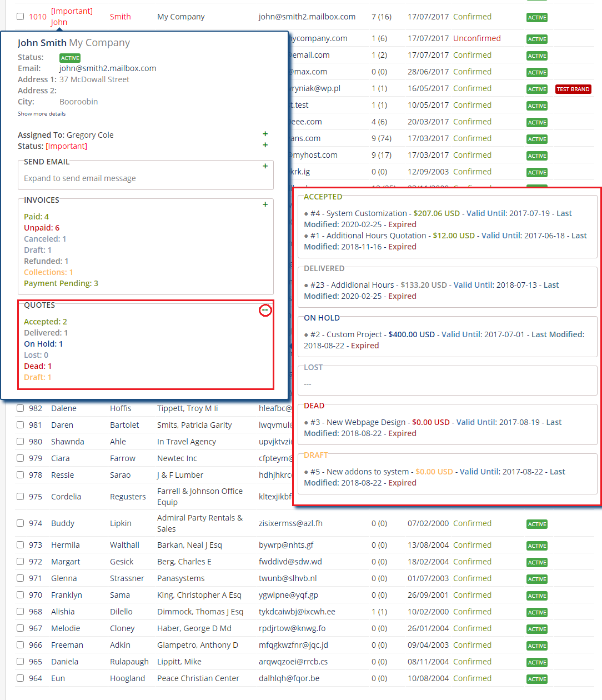Click ACTIVE badge for 974 Buddy row
The height and width of the screenshot is (700, 602).
(x=537, y=524)
